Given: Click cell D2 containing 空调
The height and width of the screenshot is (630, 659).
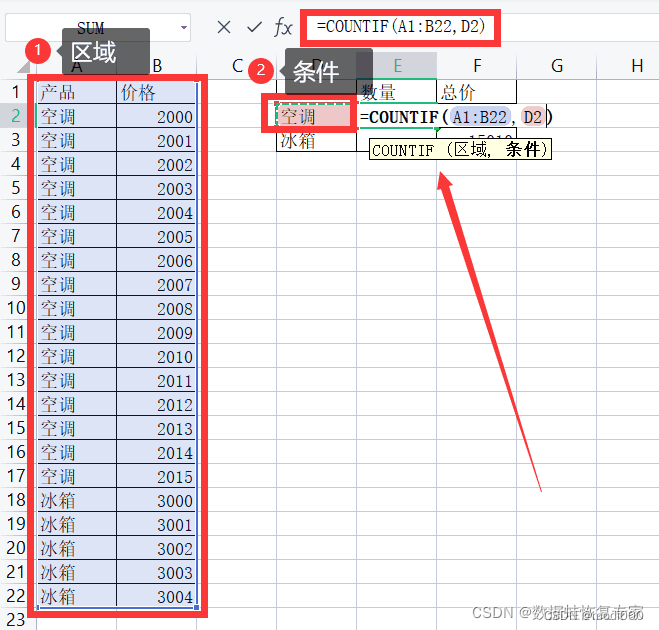Looking at the screenshot, I should 316,116.
